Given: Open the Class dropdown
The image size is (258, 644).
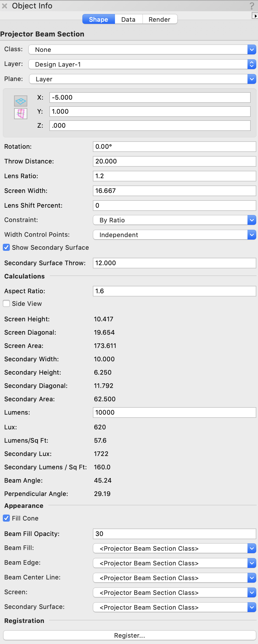Looking at the screenshot, I should 142,50.
